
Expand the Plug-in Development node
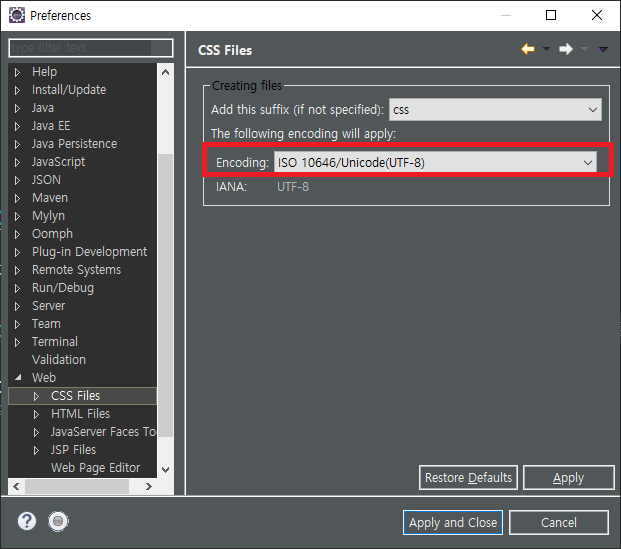[17, 252]
